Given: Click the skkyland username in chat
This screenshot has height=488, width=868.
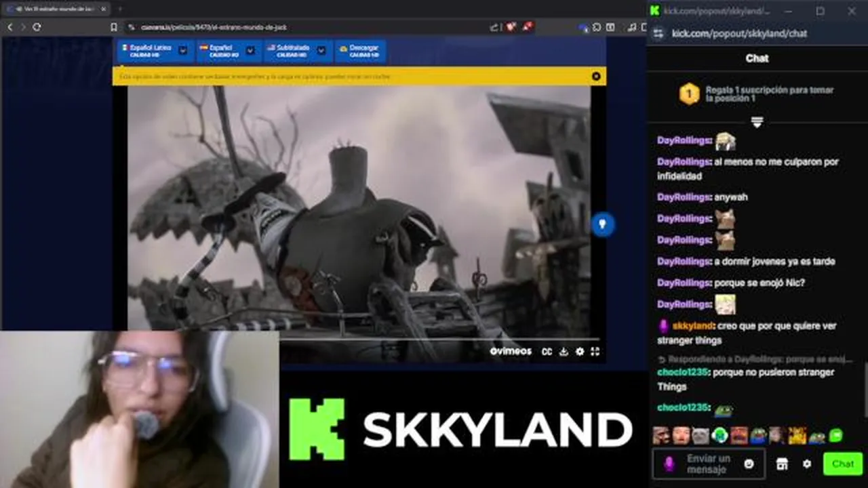Looking at the screenshot, I should 694,326.
